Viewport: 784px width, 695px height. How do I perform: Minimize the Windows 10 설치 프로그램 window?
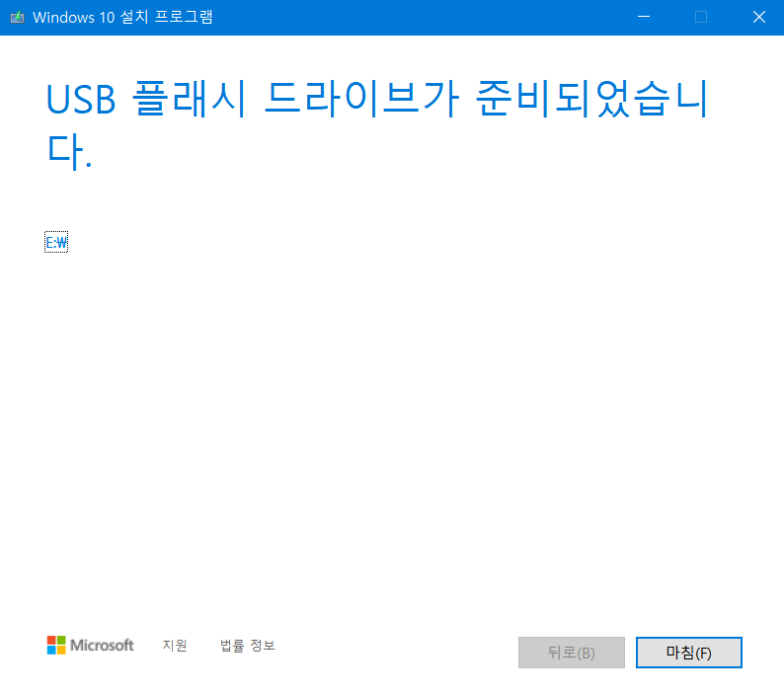tap(644, 17)
